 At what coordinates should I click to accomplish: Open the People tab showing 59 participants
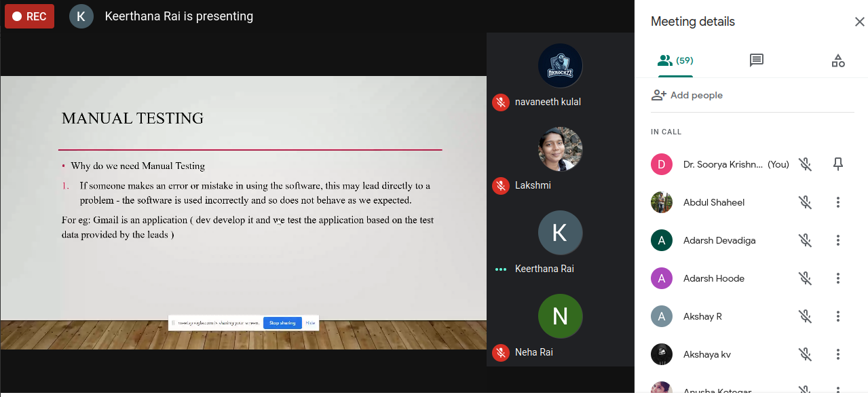point(675,60)
